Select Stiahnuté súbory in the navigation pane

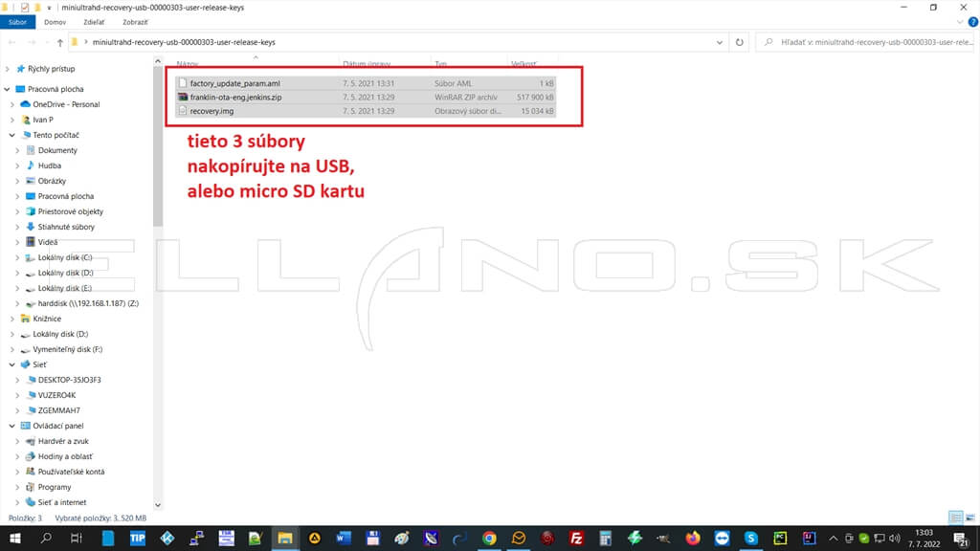coord(66,227)
